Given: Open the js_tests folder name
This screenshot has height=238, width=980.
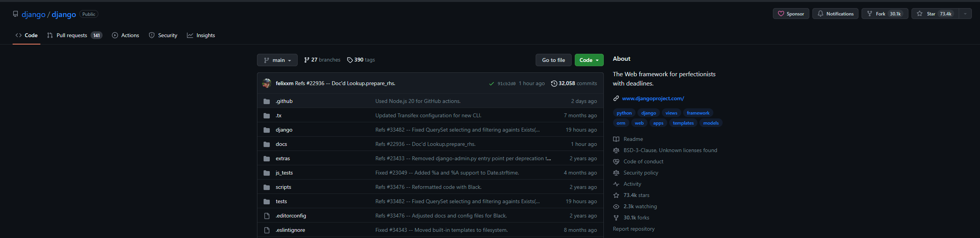Looking at the screenshot, I should (x=284, y=173).
